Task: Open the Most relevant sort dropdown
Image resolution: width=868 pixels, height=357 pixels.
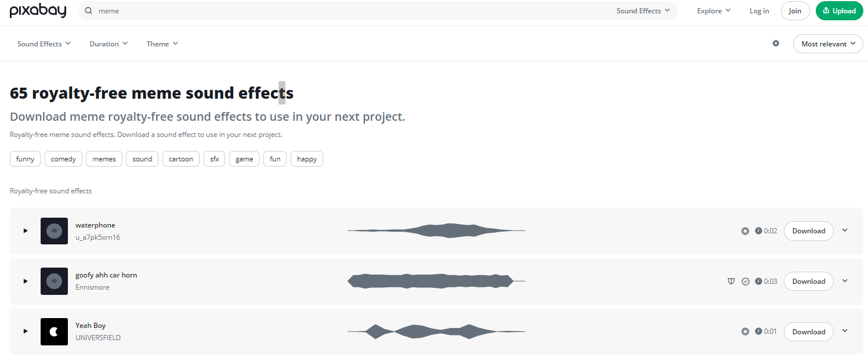Action: [828, 44]
